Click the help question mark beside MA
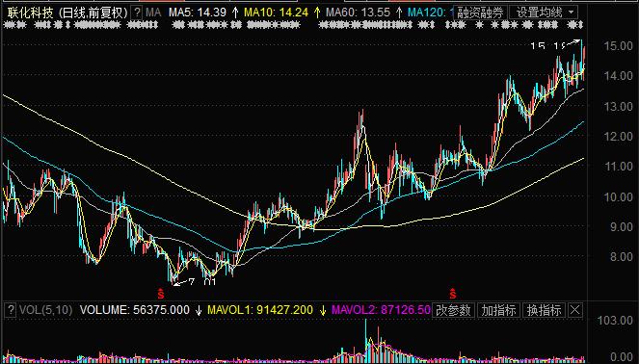The width and height of the screenshot is (639, 364). tap(138, 13)
